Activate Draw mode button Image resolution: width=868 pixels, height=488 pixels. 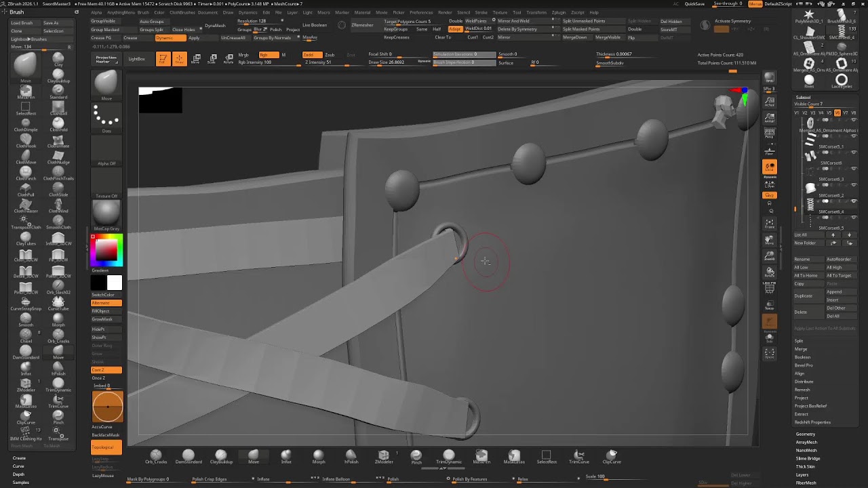pyautogui.click(x=179, y=59)
